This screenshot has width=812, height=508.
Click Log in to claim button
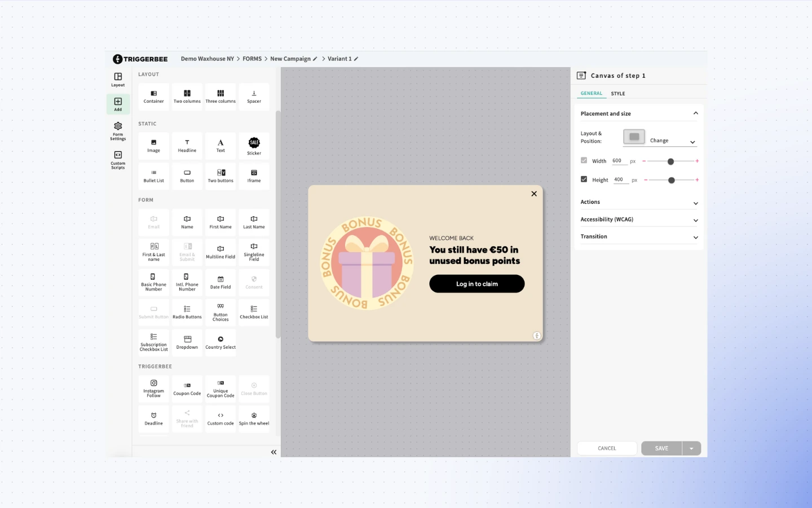pos(477,284)
